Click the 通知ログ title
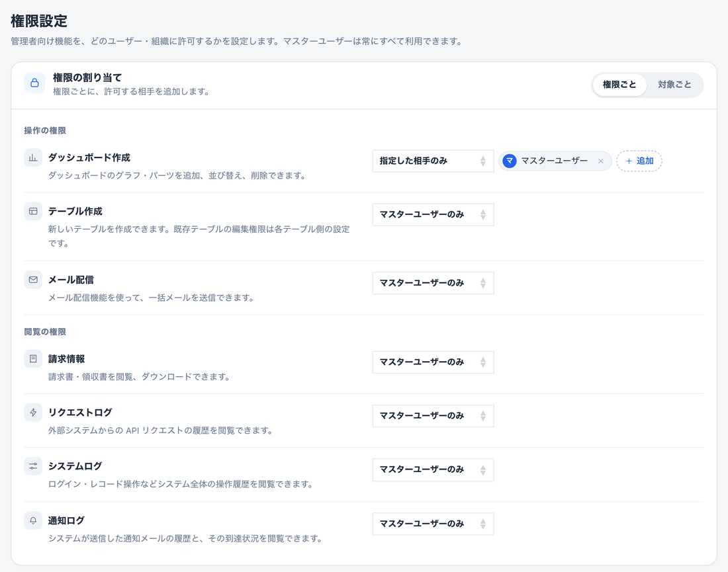The height and width of the screenshot is (572, 728). click(x=66, y=520)
